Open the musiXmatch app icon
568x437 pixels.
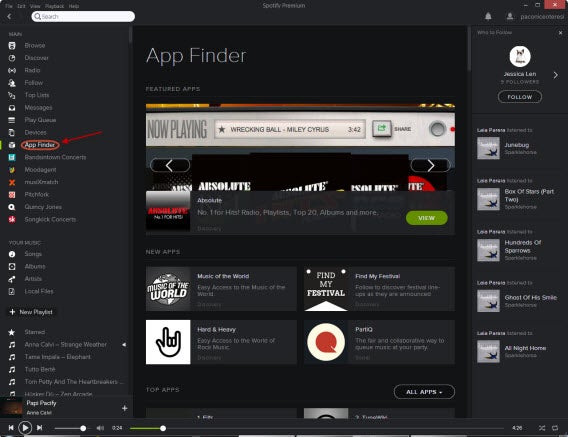click(12, 182)
